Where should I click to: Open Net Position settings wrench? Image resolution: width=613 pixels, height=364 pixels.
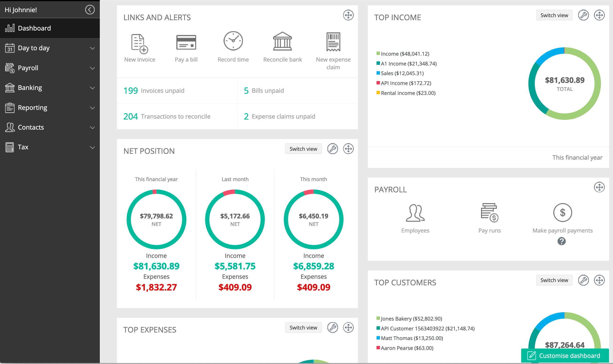click(333, 149)
